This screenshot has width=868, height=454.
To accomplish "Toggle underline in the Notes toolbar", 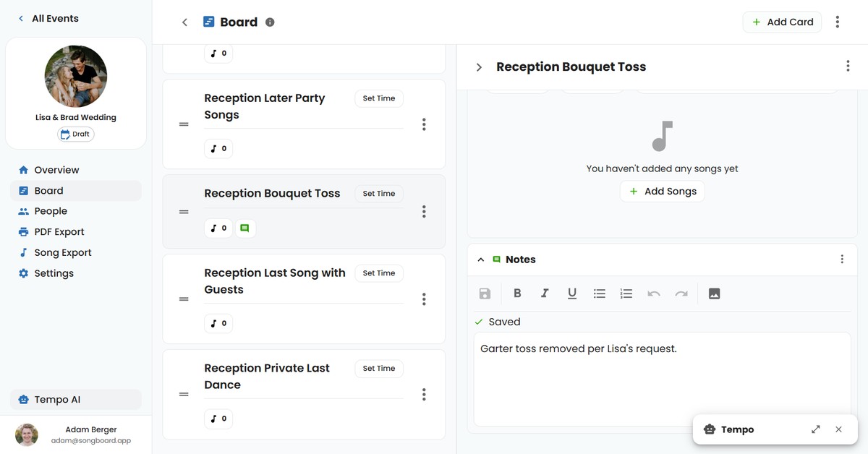I will coord(571,293).
